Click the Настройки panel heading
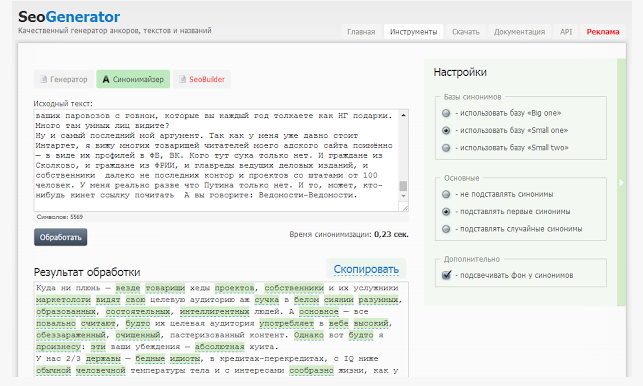Viewport: 643px width, 386px height. (460, 73)
